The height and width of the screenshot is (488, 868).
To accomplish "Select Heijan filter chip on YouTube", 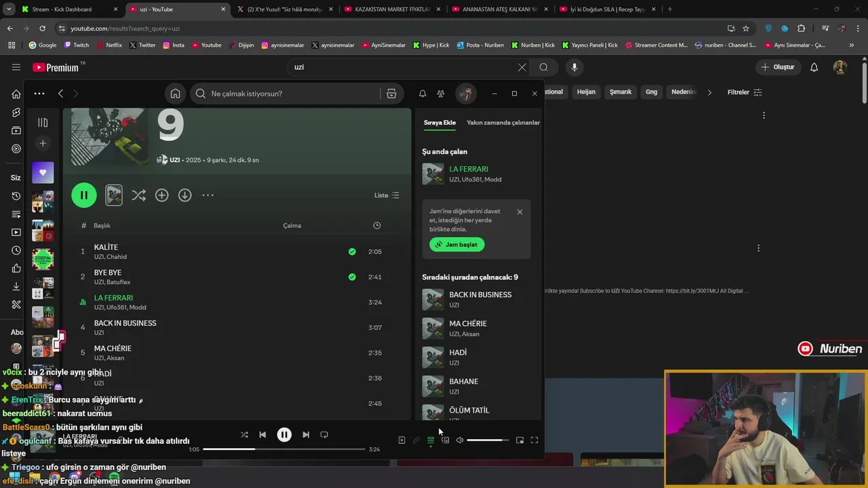I will 586,92.
